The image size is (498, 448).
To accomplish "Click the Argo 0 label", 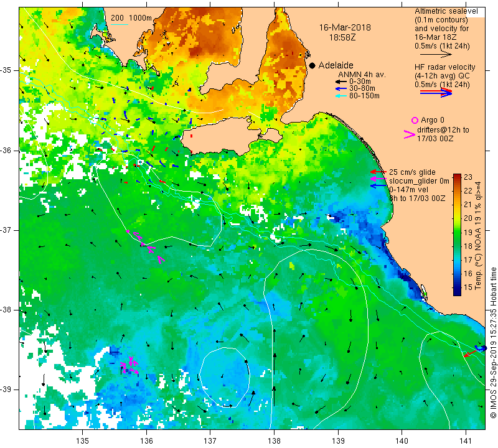I will [432, 120].
